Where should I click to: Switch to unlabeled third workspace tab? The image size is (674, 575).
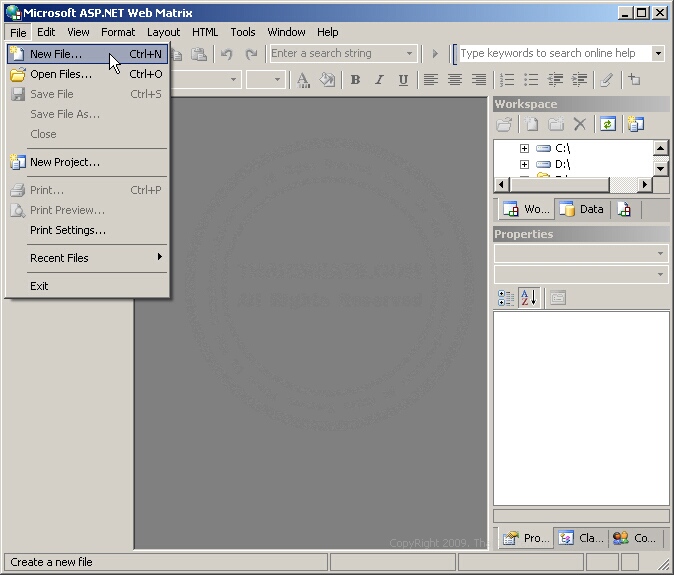click(x=624, y=210)
